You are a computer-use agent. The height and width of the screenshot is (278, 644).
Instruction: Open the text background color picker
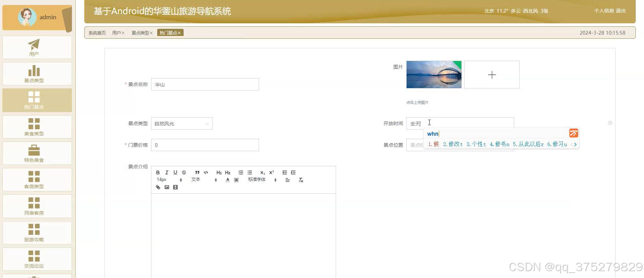(x=236, y=180)
